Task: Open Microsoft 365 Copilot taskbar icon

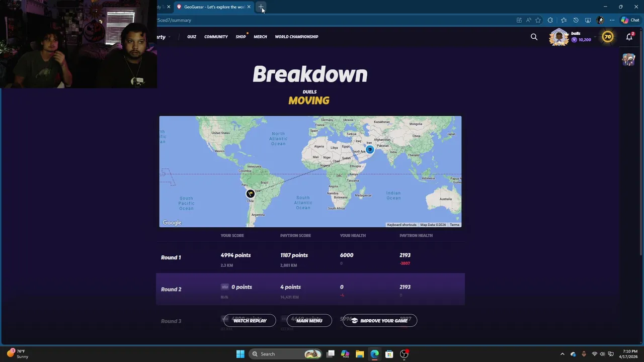Action: click(345, 354)
